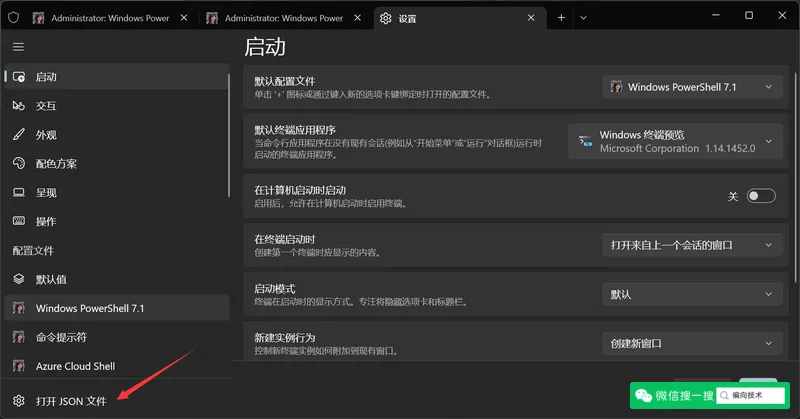
Task: Click the scrollbar of the settings content pane
Action: coord(795,179)
